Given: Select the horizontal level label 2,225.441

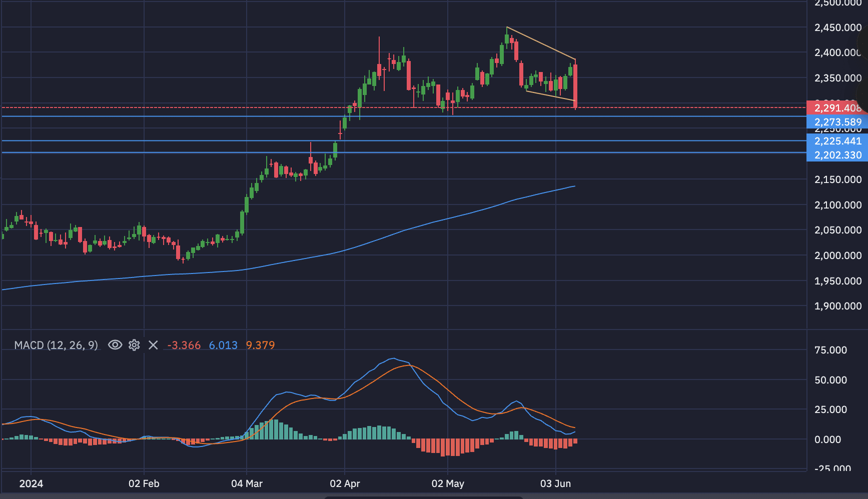Looking at the screenshot, I should click(x=837, y=141).
